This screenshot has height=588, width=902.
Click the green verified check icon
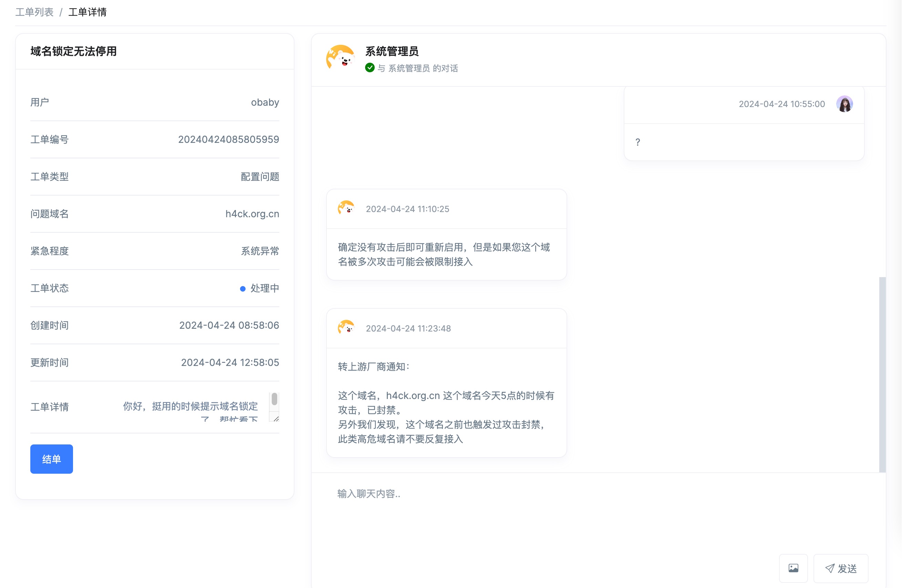point(370,68)
